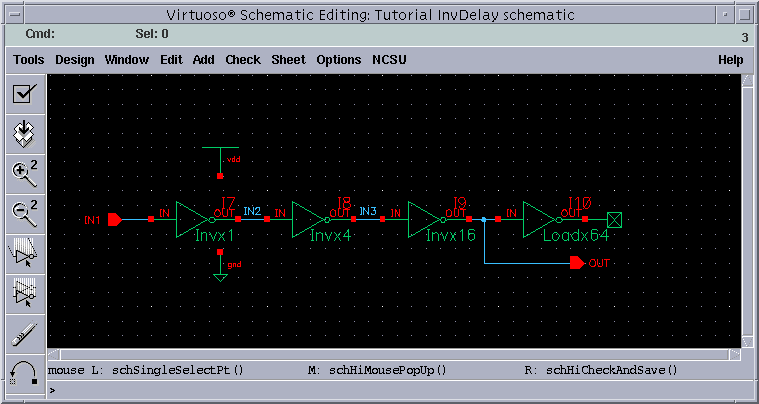
Task: Click the I8 instance name
Action: (344, 203)
